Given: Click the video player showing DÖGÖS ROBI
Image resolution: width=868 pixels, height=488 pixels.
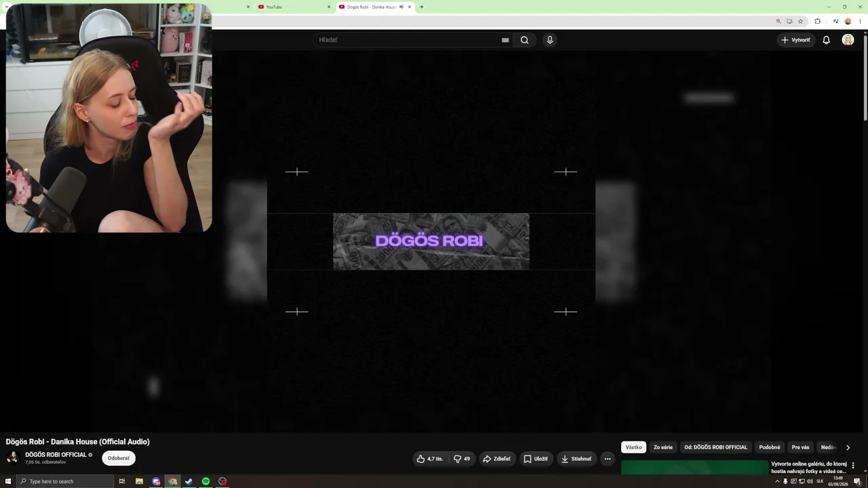Looking at the screenshot, I should (431, 241).
